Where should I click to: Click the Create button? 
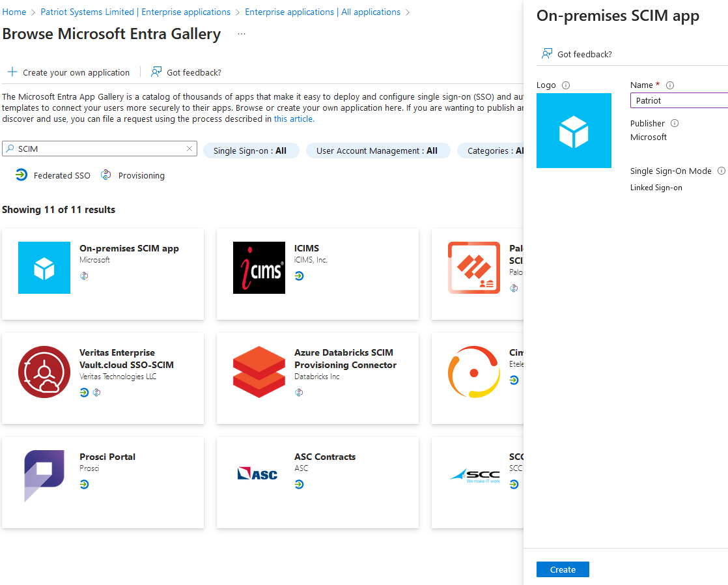(x=563, y=569)
